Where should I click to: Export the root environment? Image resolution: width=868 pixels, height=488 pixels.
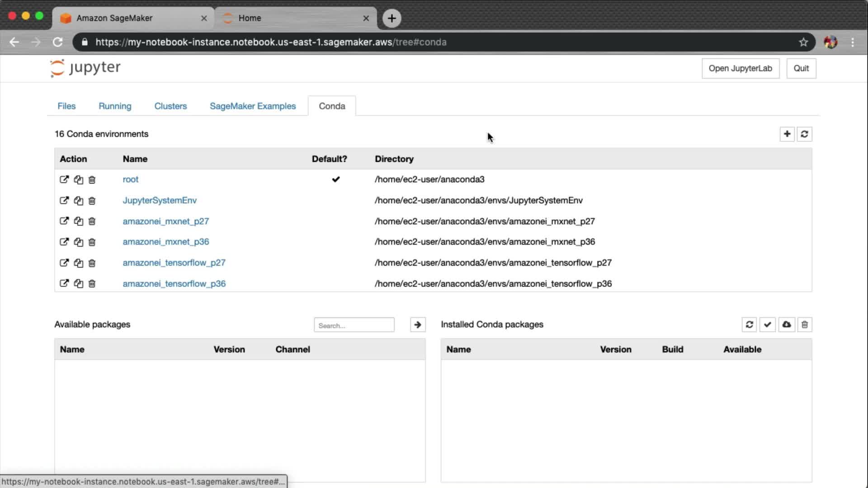[x=64, y=179]
